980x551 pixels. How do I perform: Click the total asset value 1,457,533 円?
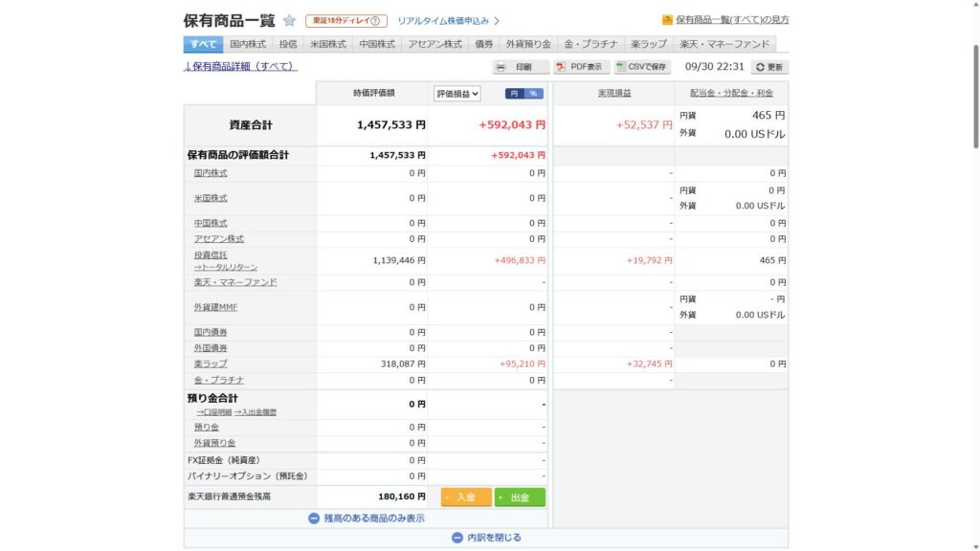point(391,125)
